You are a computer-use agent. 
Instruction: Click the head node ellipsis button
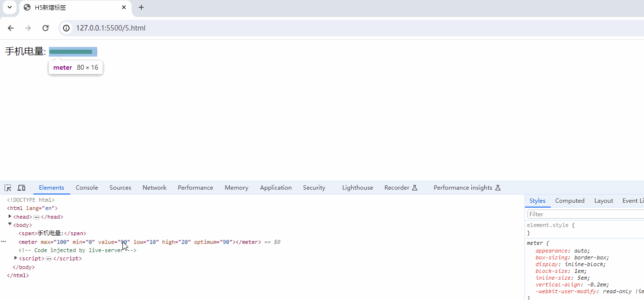tap(36, 217)
